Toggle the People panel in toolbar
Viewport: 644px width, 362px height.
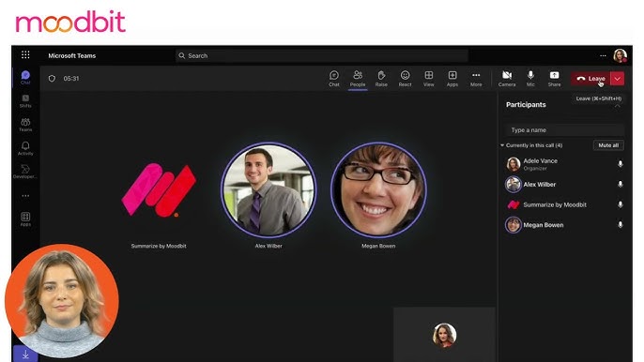(x=358, y=79)
